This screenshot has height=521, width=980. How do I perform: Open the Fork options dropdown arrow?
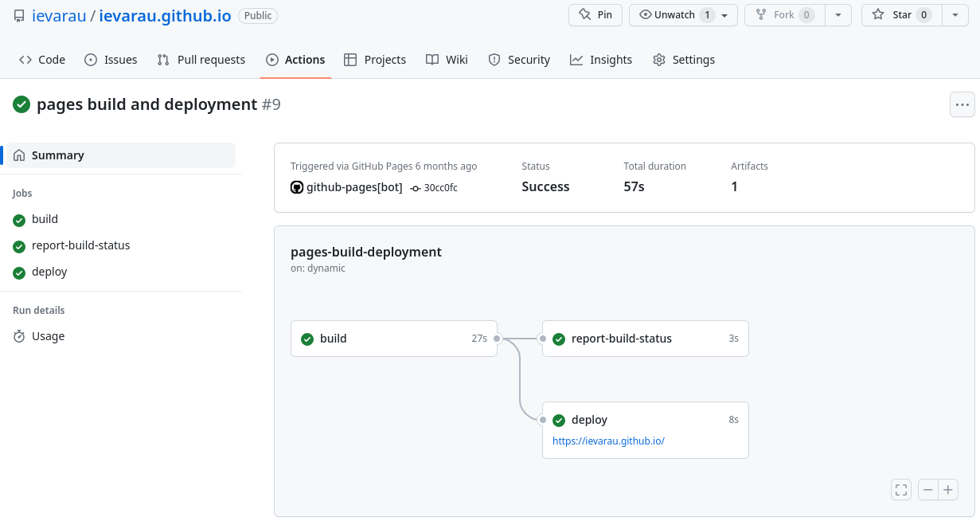coord(838,15)
